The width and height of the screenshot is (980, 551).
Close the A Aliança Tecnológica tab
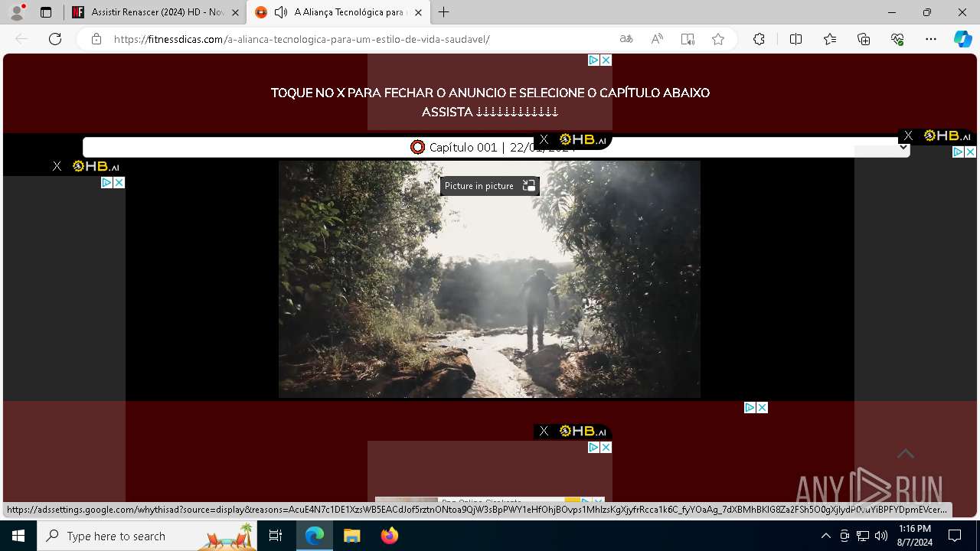pos(418,12)
